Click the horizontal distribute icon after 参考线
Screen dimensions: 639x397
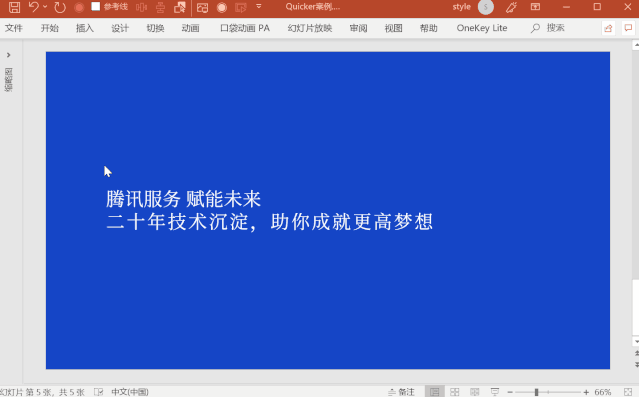click(x=141, y=7)
